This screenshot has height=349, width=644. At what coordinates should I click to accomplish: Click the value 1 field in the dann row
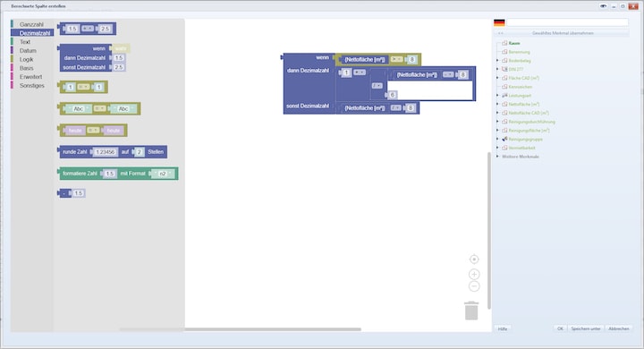click(347, 72)
